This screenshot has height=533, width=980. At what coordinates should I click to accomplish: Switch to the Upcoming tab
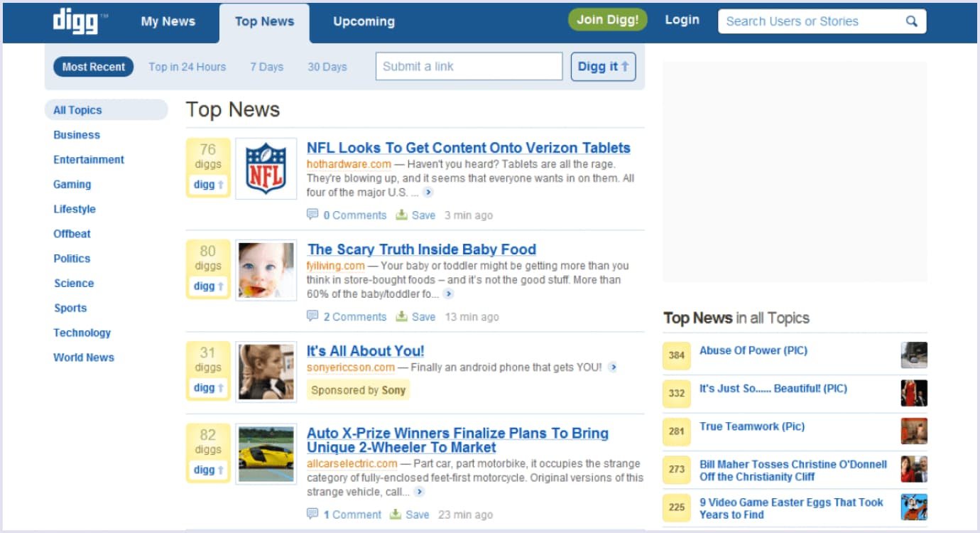(364, 21)
